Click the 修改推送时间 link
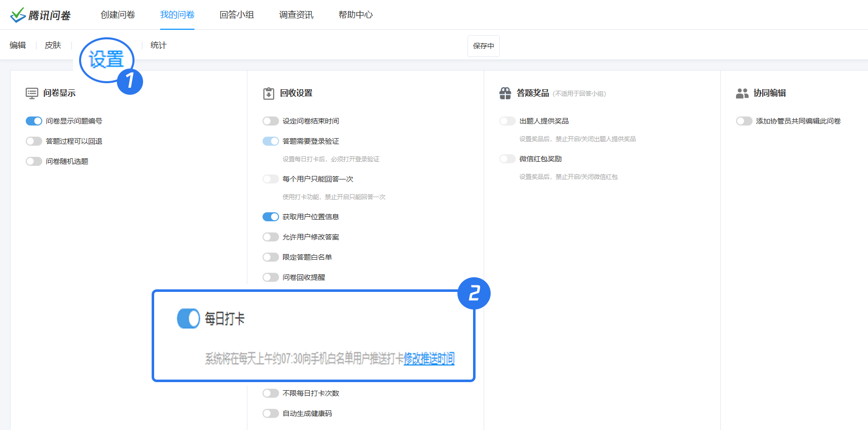 (429, 358)
